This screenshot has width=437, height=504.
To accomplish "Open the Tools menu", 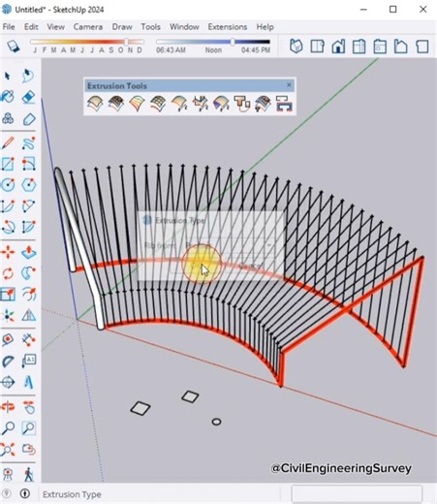I will tap(151, 27).
